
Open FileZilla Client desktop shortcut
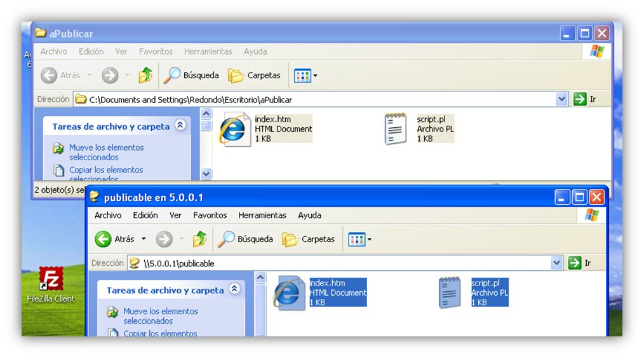(x=51, y=284)
